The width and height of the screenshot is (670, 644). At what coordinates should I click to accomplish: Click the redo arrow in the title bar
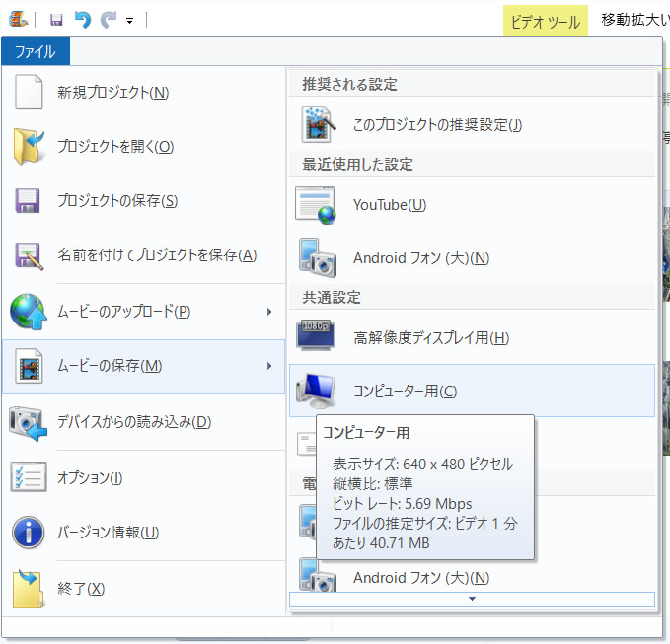click(x=108, y=20)
